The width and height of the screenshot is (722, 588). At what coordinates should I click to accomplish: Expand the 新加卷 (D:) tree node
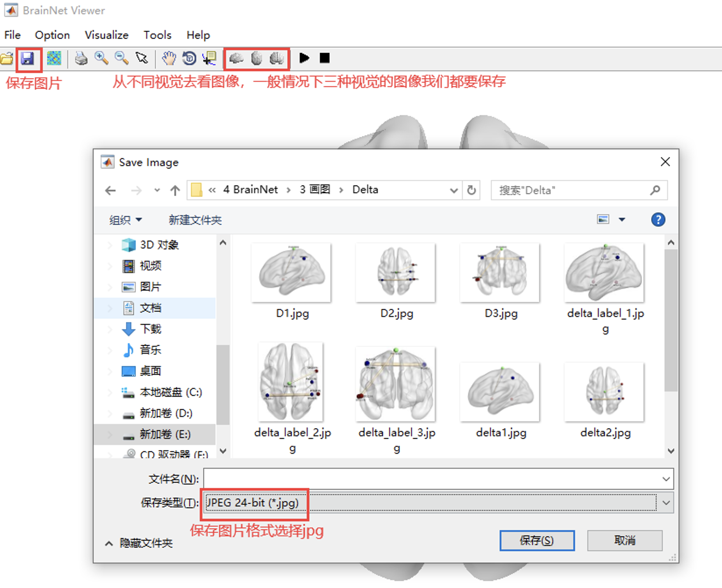[x=110, y=413]
